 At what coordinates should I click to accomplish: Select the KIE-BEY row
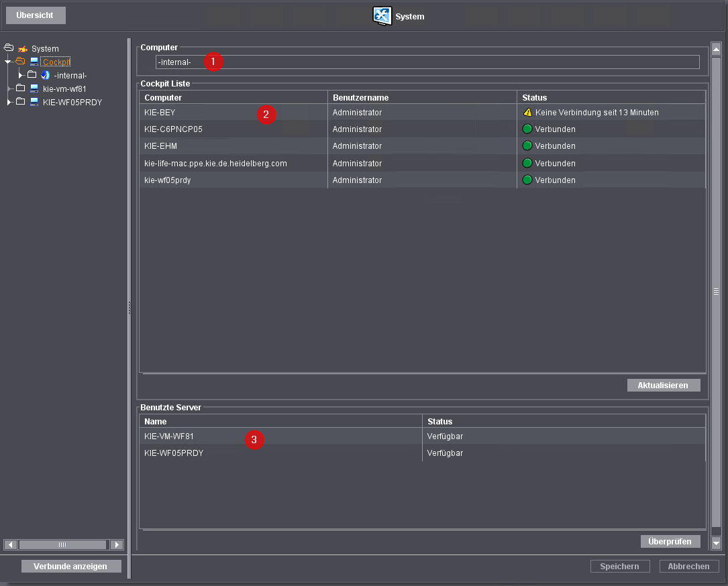[x=423, y=112]
